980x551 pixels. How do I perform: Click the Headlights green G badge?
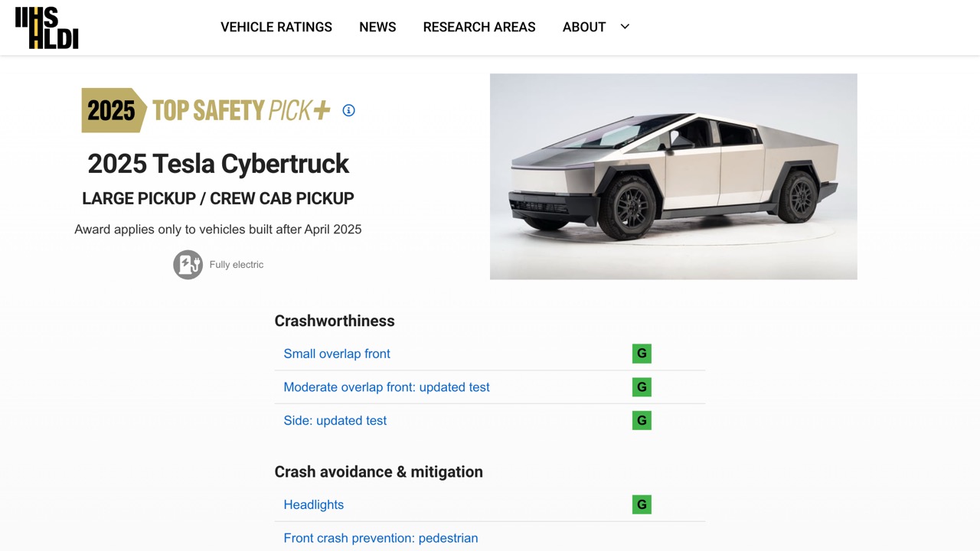[x=642, y=504]
